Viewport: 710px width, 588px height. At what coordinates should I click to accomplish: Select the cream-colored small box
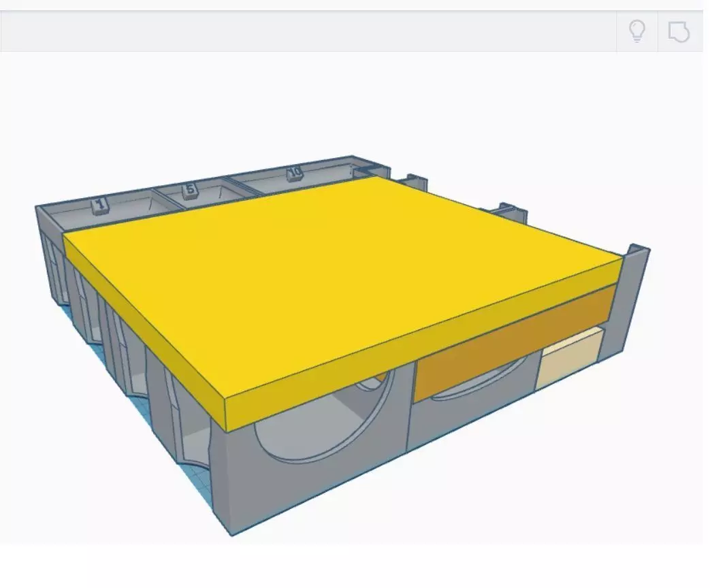point(568,360)
